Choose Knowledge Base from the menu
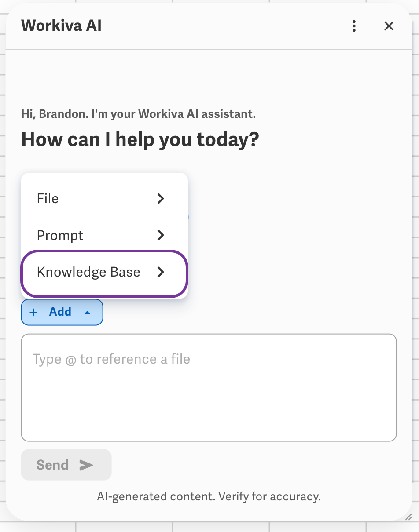 tap(105, 273)
